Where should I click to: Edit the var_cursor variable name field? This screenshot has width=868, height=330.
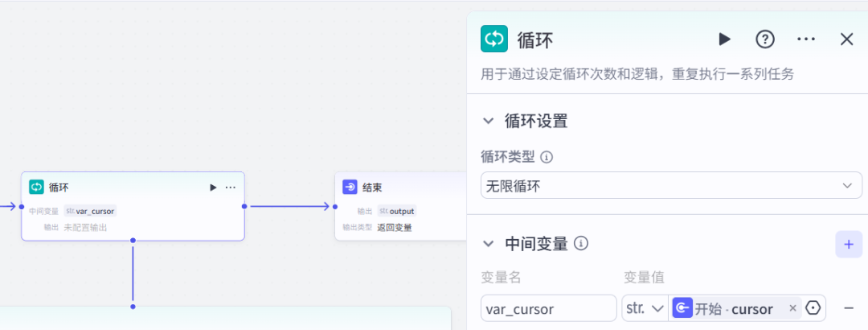[548, 308]
